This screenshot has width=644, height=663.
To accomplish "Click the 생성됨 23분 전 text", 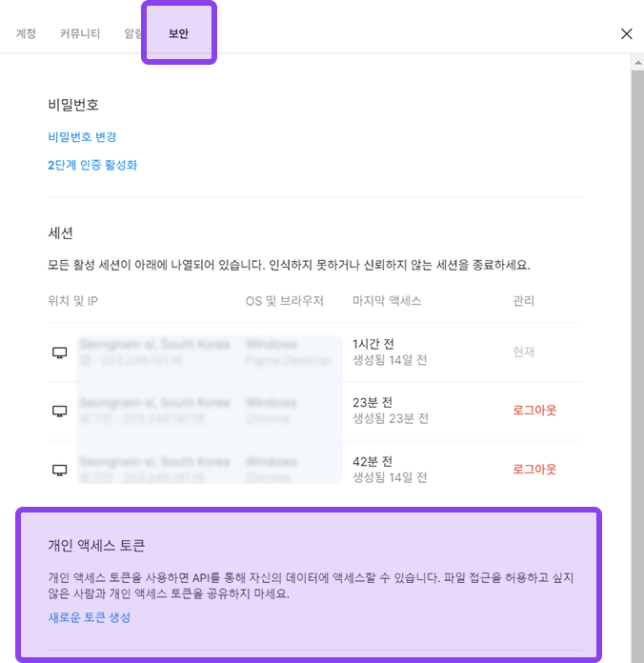I will [x=391, y=418].
